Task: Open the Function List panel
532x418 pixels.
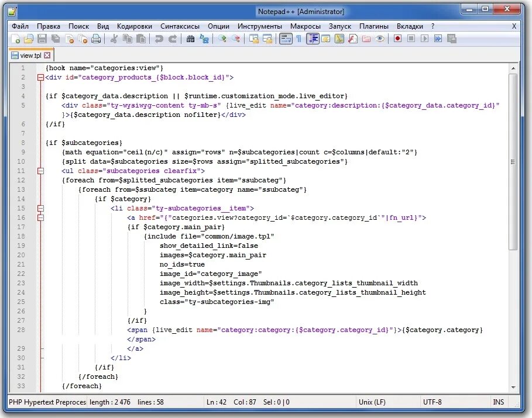Action: pos(353,39)
